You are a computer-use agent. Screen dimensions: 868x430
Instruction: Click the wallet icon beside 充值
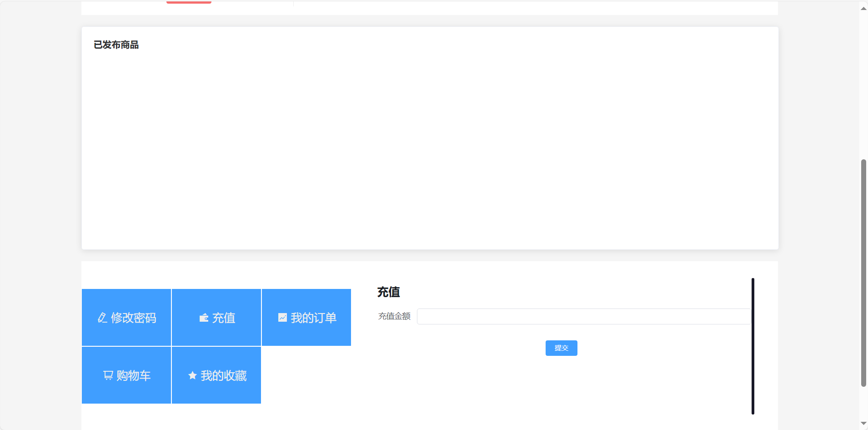tap(204, 318)
